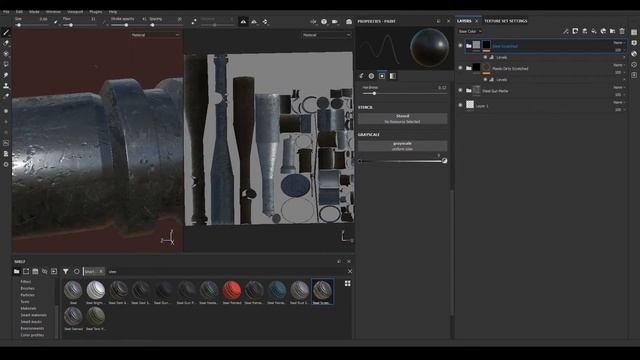This screenshot has width=640, height=360.
Task: Open blend mode dropdown of Steel Gun Matte
Action: (x=619, y=87)
